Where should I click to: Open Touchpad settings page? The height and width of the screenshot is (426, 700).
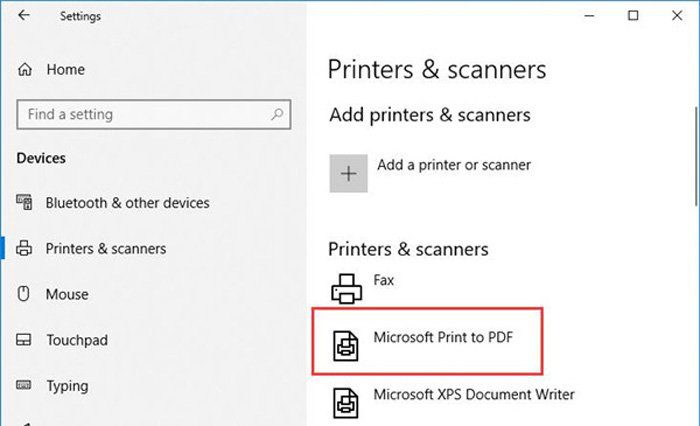77,340
